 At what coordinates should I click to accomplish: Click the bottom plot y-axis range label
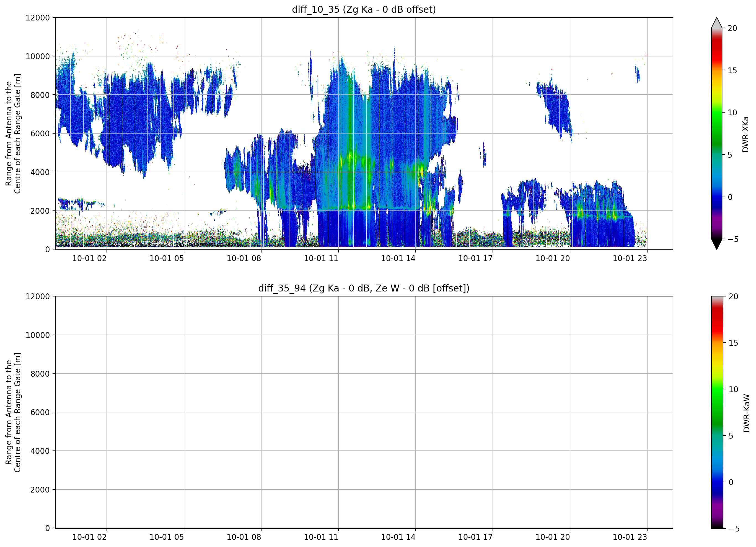pyautogui.click(x=13, y=412)
